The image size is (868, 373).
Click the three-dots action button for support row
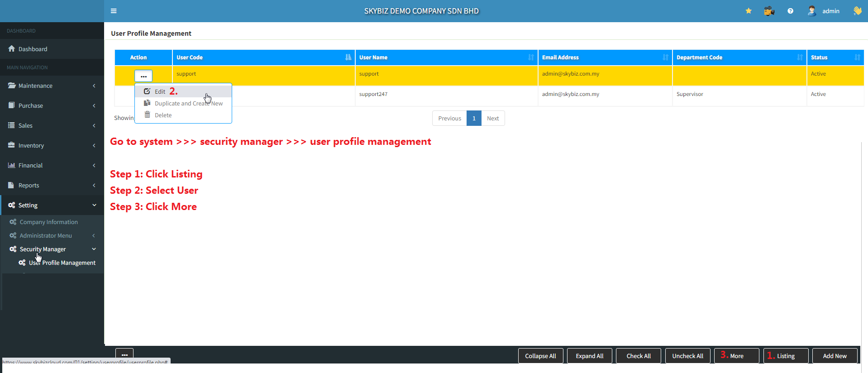[143, 76]
